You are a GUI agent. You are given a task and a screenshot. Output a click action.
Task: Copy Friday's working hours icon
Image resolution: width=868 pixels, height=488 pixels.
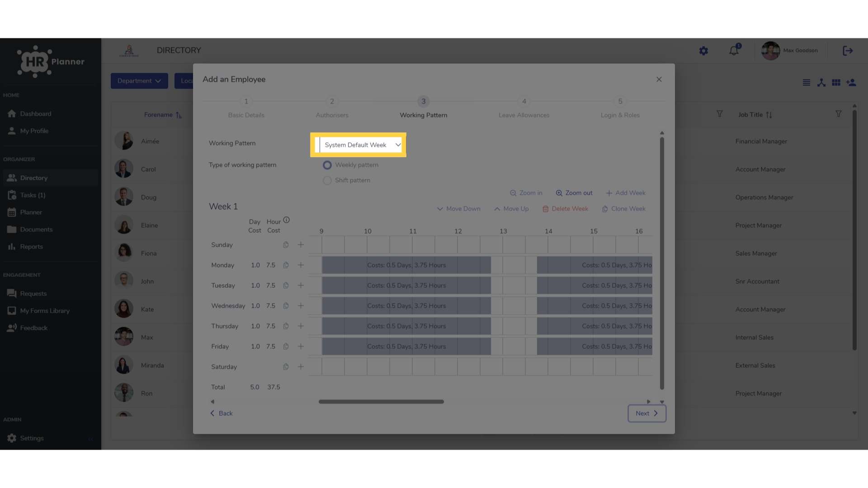(286, 347)
